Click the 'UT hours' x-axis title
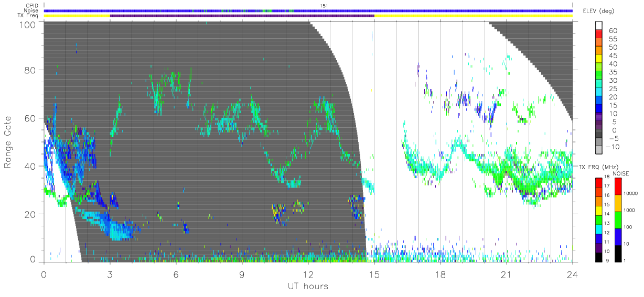 tap(308, 286)
